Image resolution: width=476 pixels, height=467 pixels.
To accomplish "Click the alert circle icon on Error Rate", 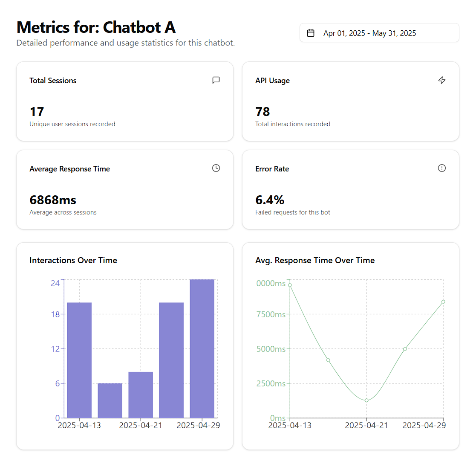I will [442, 168].
